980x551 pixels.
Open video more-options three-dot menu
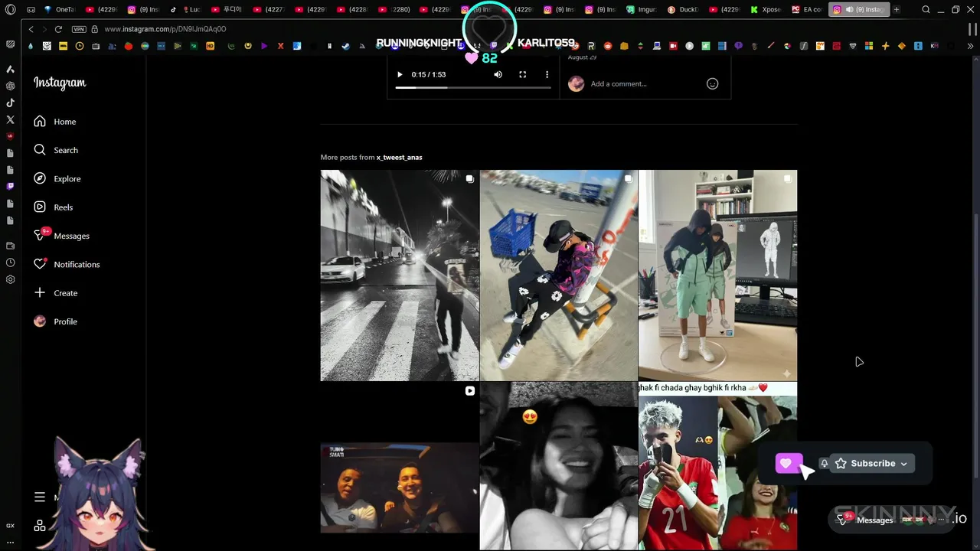pos(547,74)
